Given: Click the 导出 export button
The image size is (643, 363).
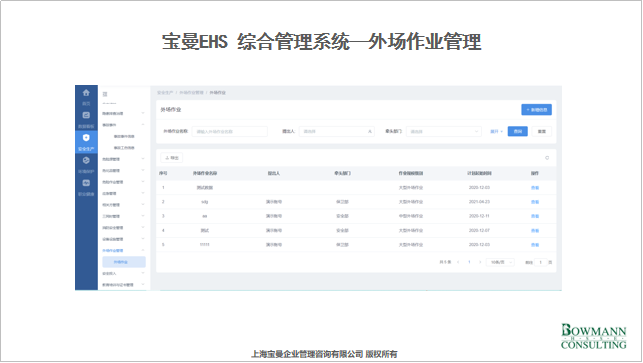Looking at the screenshot, I should click(x=172, y=158).
